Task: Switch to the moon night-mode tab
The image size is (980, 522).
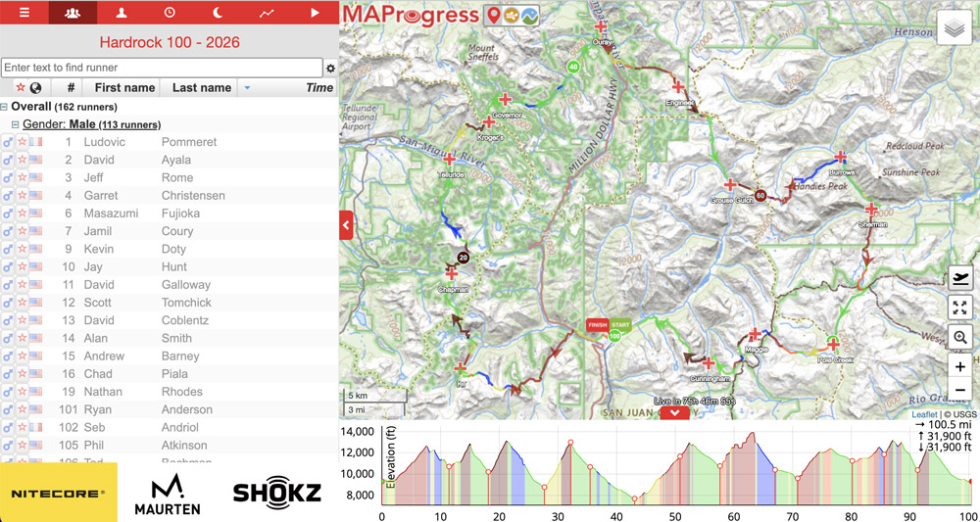Action: (218, 13)
